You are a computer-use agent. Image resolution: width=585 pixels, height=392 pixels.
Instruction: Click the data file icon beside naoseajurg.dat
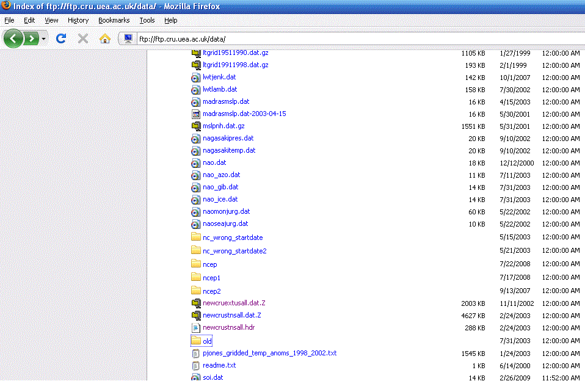pyautogui.click(x=195, y=224)
